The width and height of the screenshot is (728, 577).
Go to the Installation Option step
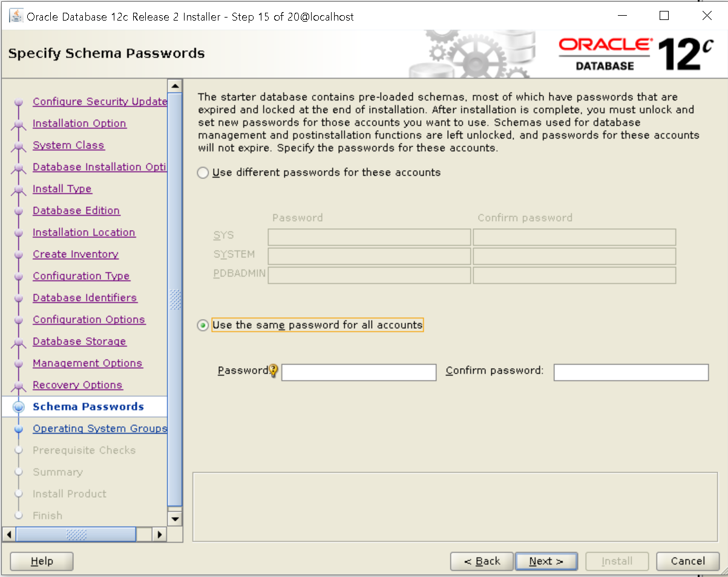pyautogui.click(x=79, y=124)
